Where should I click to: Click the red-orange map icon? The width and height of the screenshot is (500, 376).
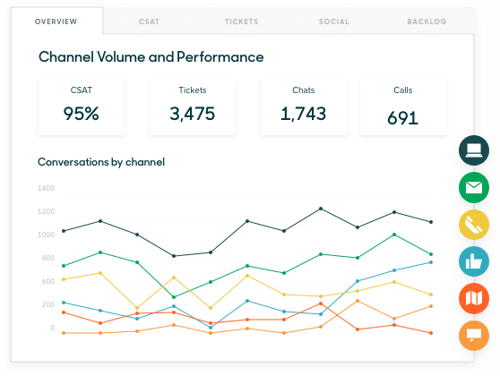(474, 299)
